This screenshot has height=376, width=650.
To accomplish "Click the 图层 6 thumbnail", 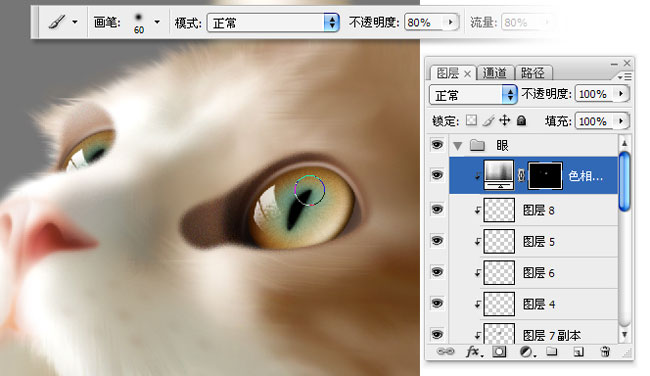I will click(499, 272).
